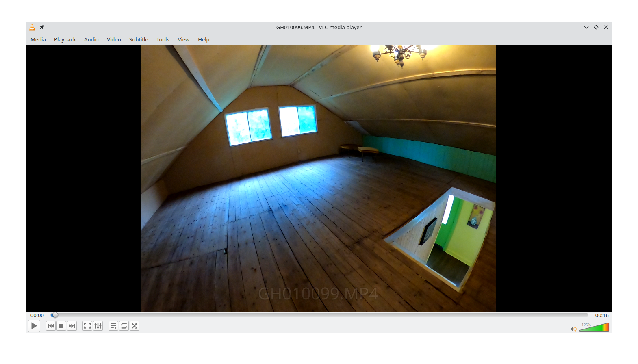Open the Tools menu
The width and height of the screenshot is (638, 364).
click(163, 39)
